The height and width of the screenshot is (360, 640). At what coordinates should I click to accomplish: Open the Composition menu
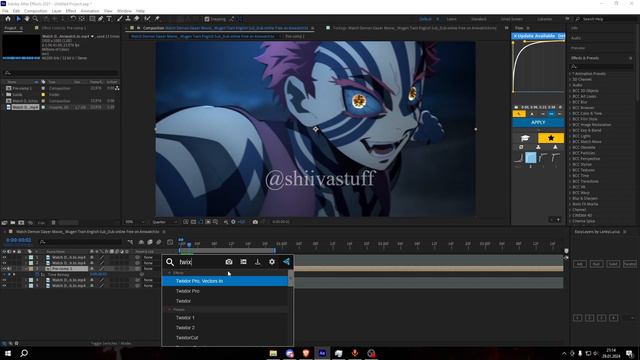[x=36, y=11]
